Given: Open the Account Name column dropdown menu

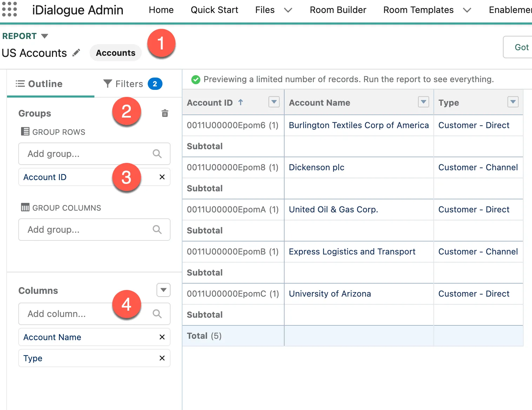Looking at the screenshot, I should pos(424,102).
